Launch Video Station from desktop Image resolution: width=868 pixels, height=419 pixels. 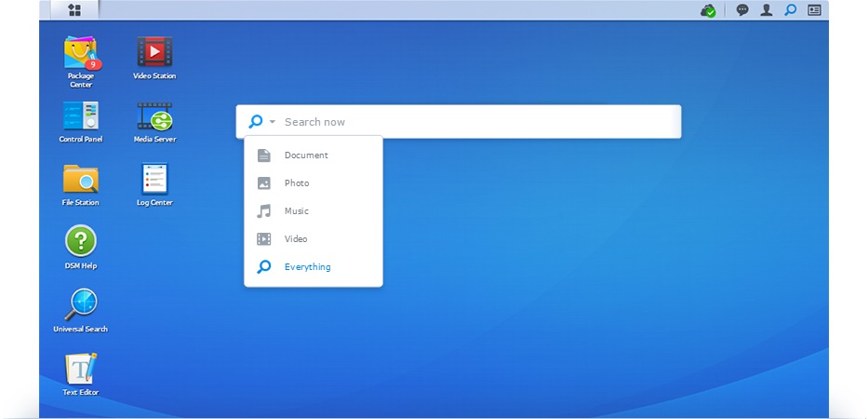(154, 52)
